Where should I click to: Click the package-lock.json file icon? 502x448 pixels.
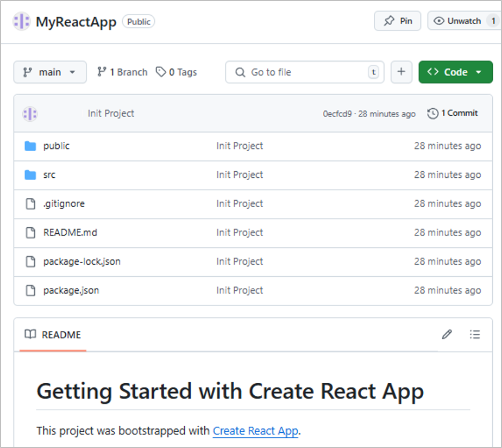(30, 262)
